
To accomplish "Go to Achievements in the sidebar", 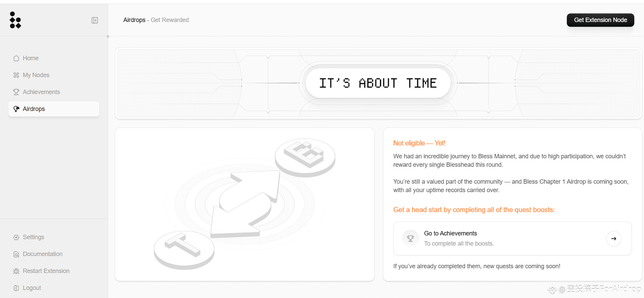I will tap(54, 92).
